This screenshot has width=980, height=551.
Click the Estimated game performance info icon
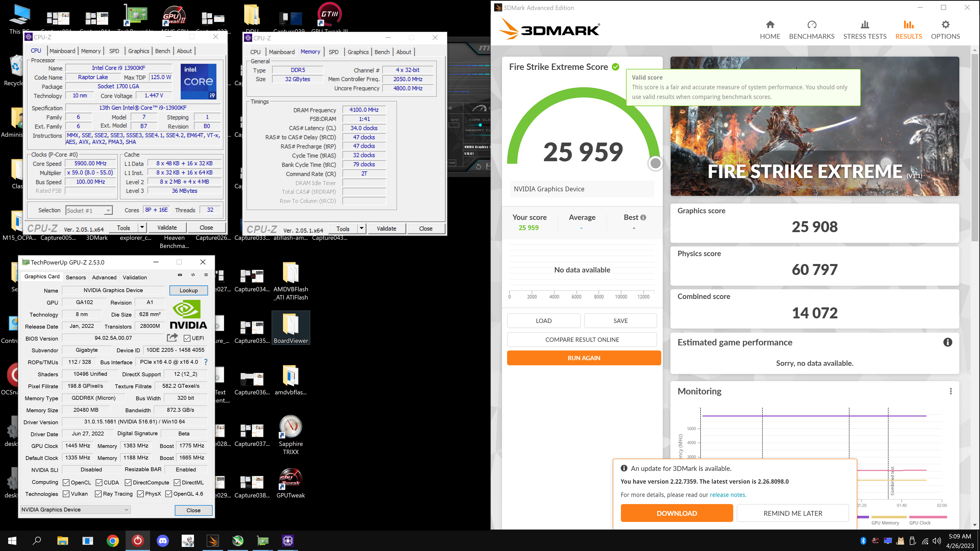[x=947, y=342]
